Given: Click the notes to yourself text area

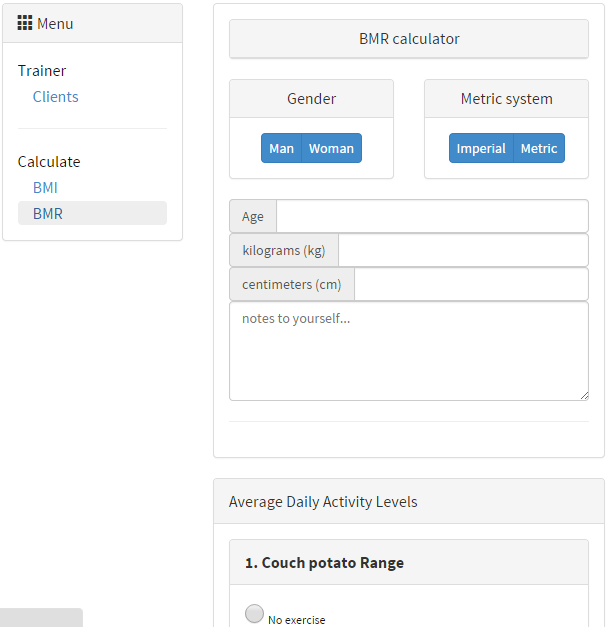Looking at the screenshot, I should click(x=408, y=350).
